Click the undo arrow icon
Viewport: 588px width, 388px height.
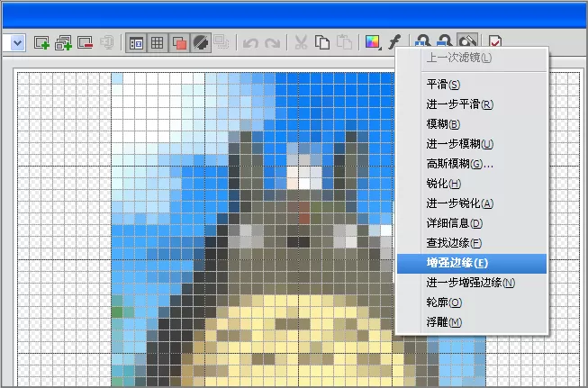[x=250, y=43]
